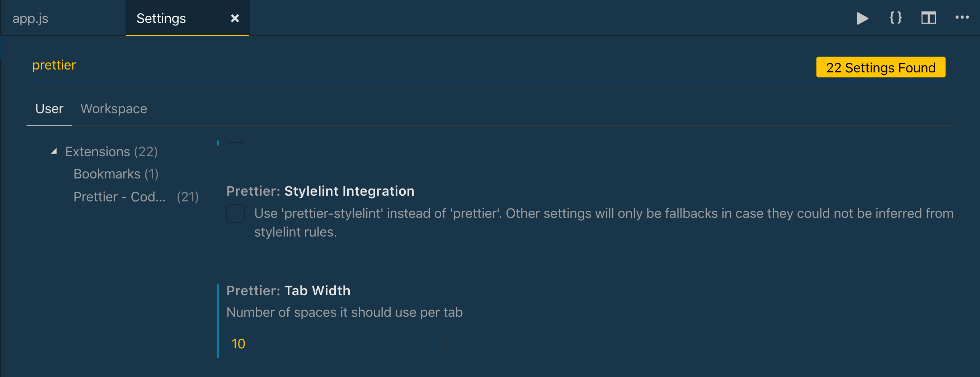Close the Settings tab with the X
This screenshot has height=377, width=980.
pos(235,18)
